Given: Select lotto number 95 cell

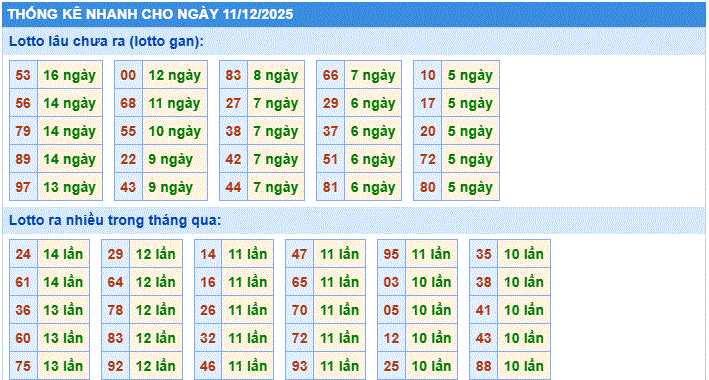Looking at the screenshot, I should (391, 254).
